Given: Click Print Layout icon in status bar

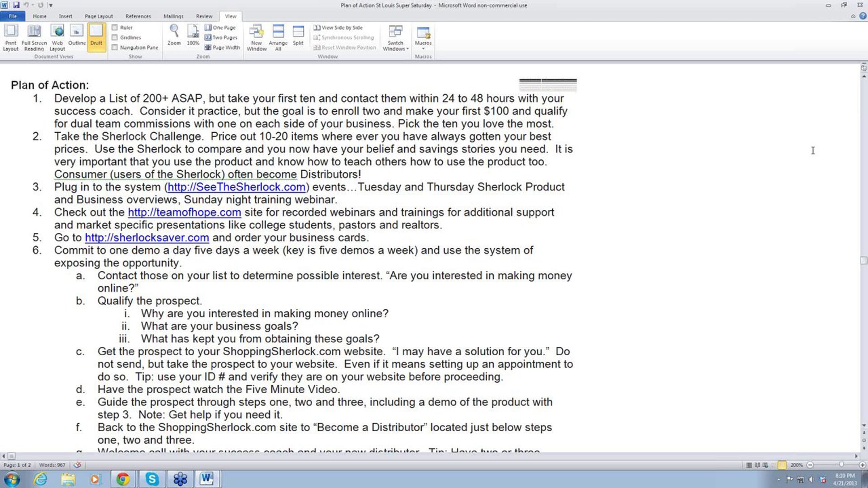Looking at the screenshot, I should [x=749, y=465].
